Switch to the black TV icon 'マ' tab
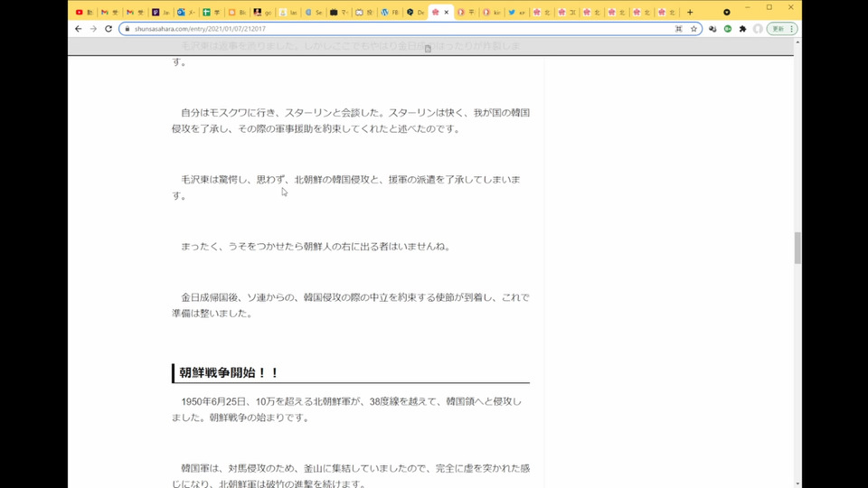This screenshot has height=488, width=868. tap(339, 12)
